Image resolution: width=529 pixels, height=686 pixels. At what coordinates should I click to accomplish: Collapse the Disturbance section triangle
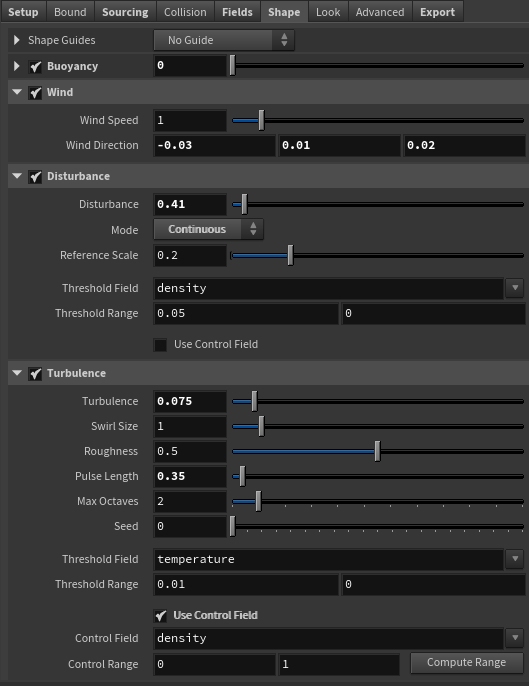point(17,176)
